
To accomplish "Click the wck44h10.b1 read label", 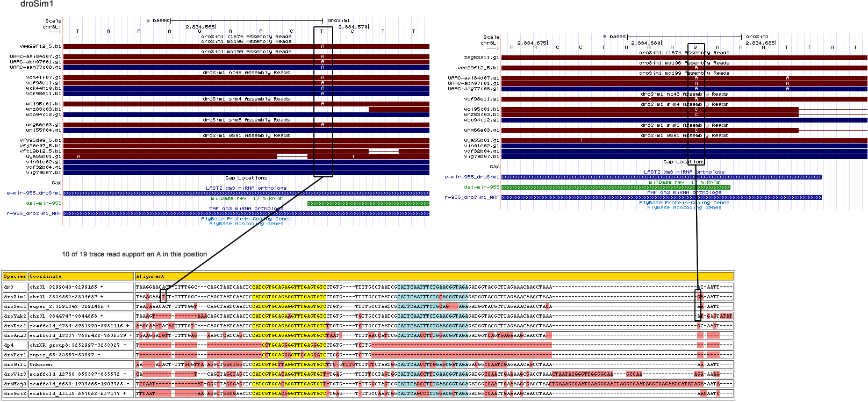I will [44, 88].
